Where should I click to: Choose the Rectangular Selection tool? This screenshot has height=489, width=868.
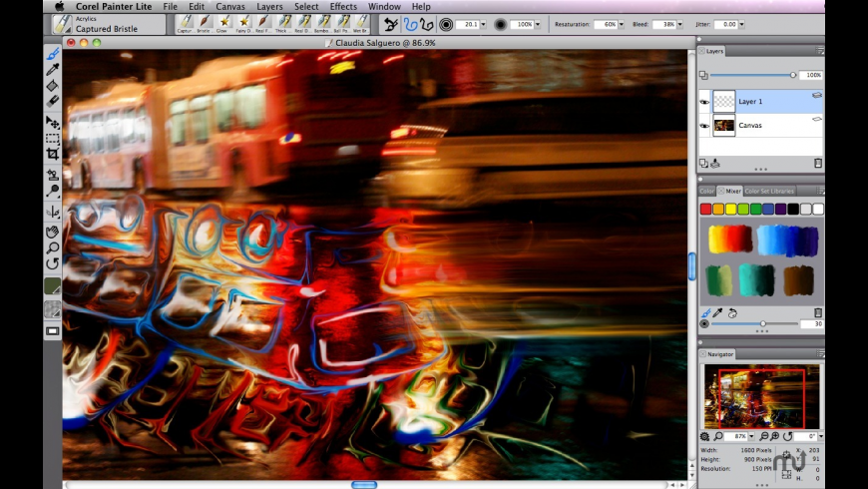53,138
